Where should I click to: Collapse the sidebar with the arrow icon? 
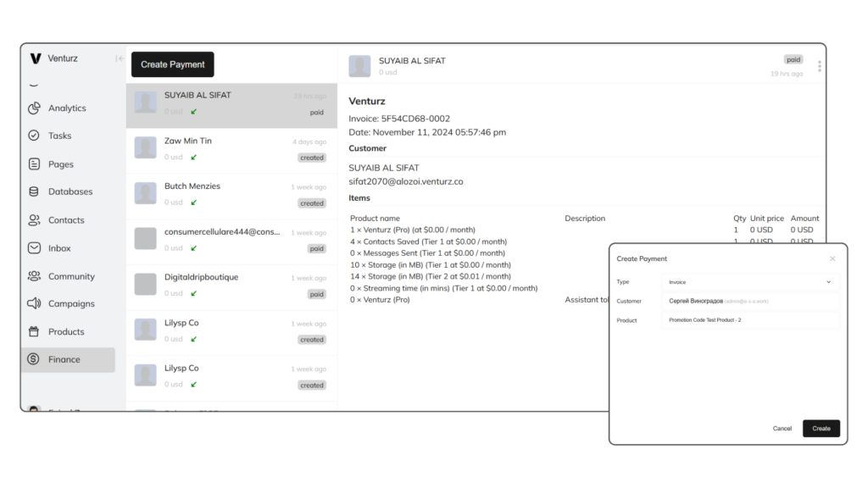[x=120, y=58]
